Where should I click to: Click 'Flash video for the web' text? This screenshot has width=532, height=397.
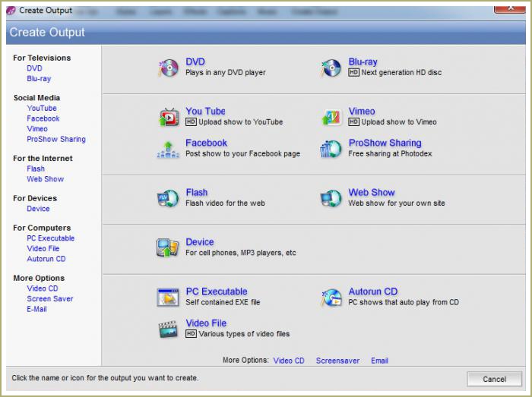point(225,203)
